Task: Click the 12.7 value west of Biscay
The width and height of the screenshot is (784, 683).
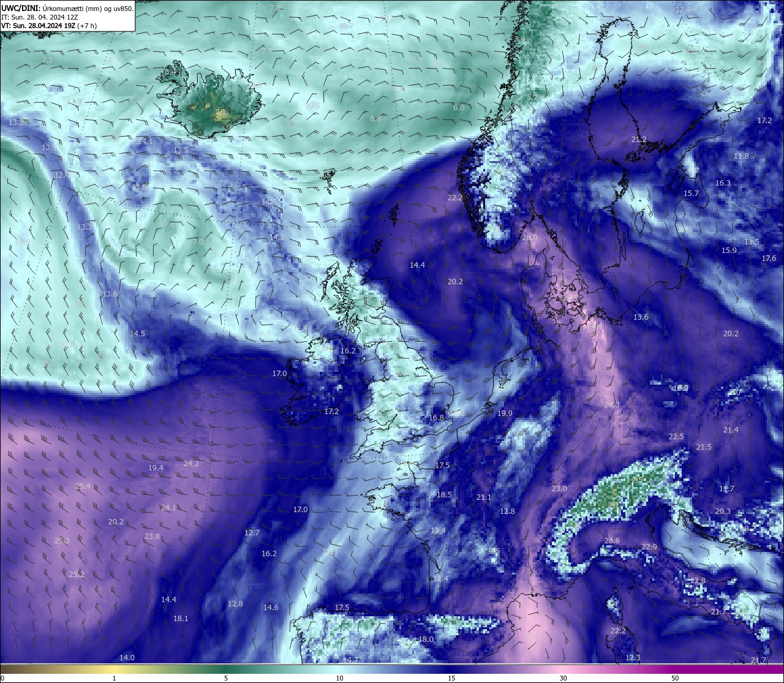Action: (x=252, y=533)
